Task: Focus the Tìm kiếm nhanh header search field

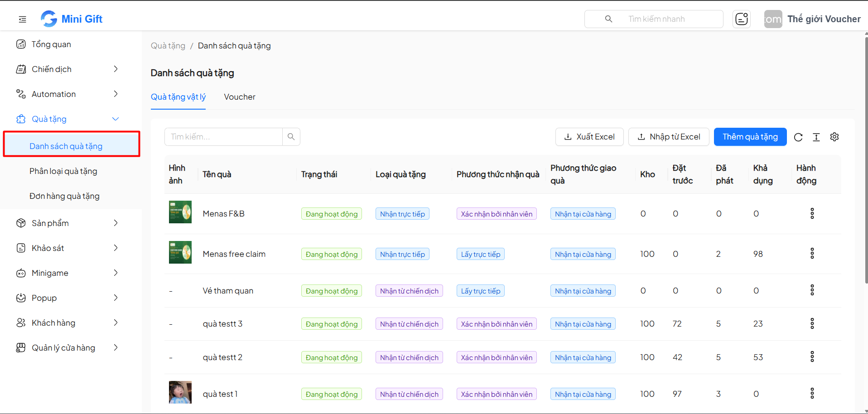Action: pos(654,19)
